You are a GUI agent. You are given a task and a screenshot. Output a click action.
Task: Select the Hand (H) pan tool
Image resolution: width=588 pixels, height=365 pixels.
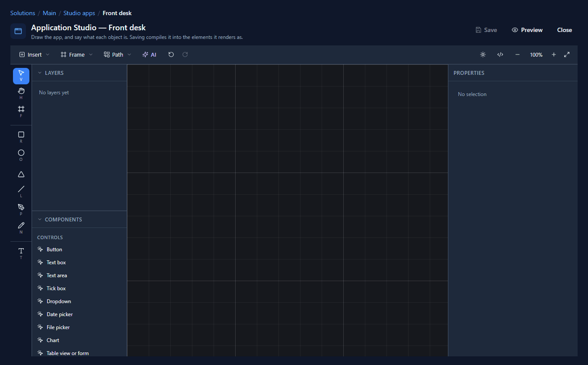click(x=21, y=93)
